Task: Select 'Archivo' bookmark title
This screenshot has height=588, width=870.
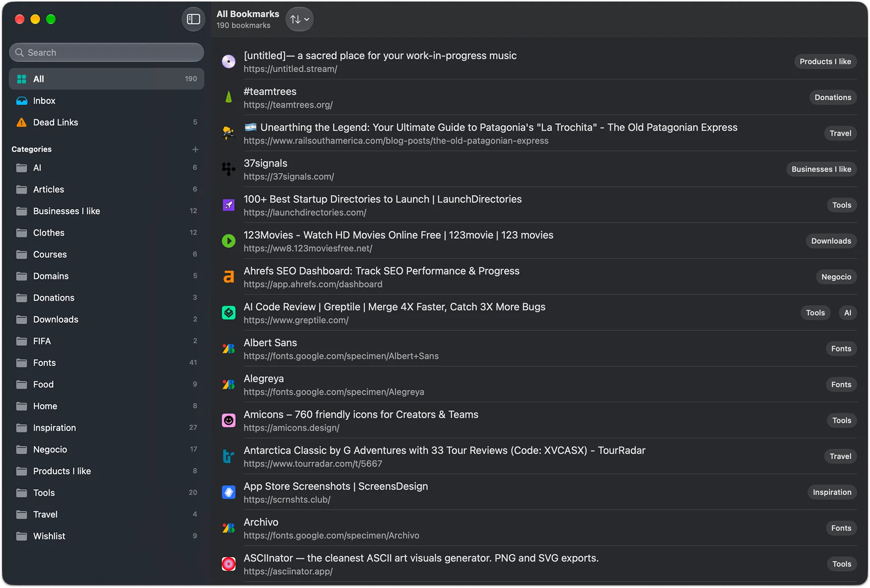Action: point(261,522)
